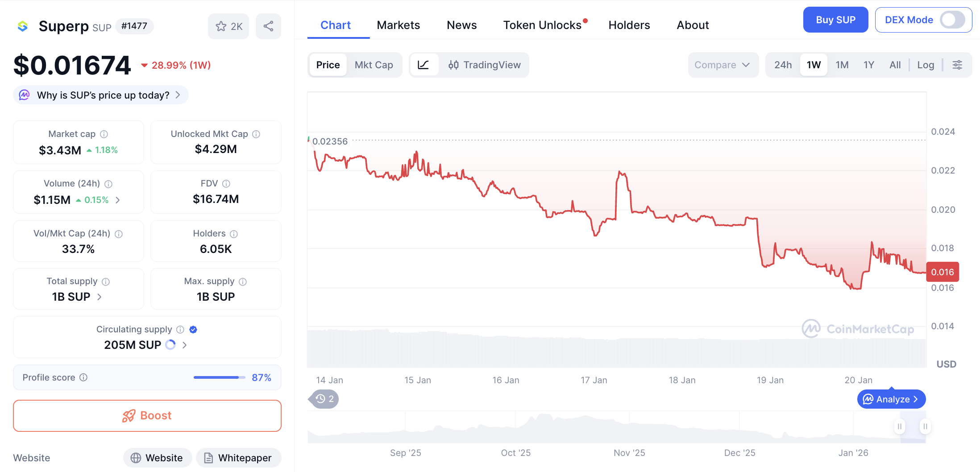
Task: Expand Total supply details chevron
Action: 100,297
